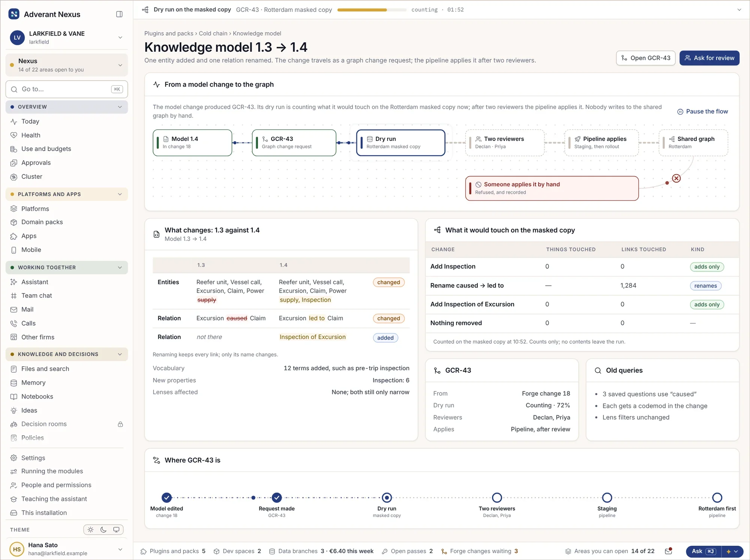Click the Apps puzzle icon in sidebar
This screenshot has width=750, height=560.
tap(14, 236)
